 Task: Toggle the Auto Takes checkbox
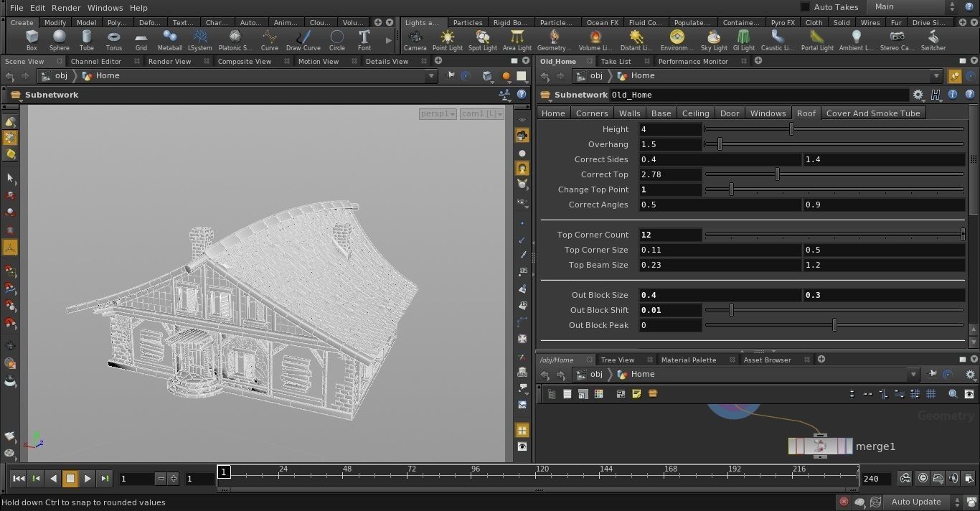[805, 7]
